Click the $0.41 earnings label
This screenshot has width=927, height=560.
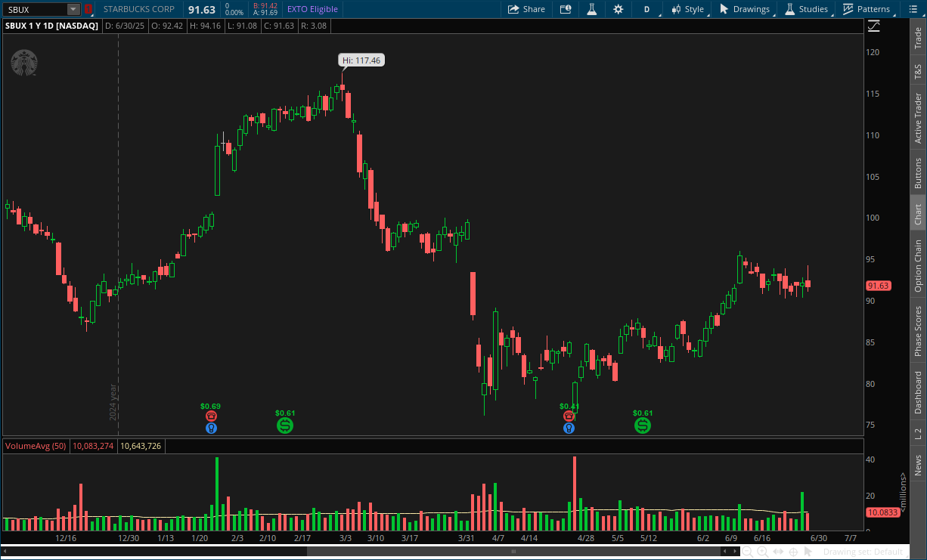click(x=569, y=406)
